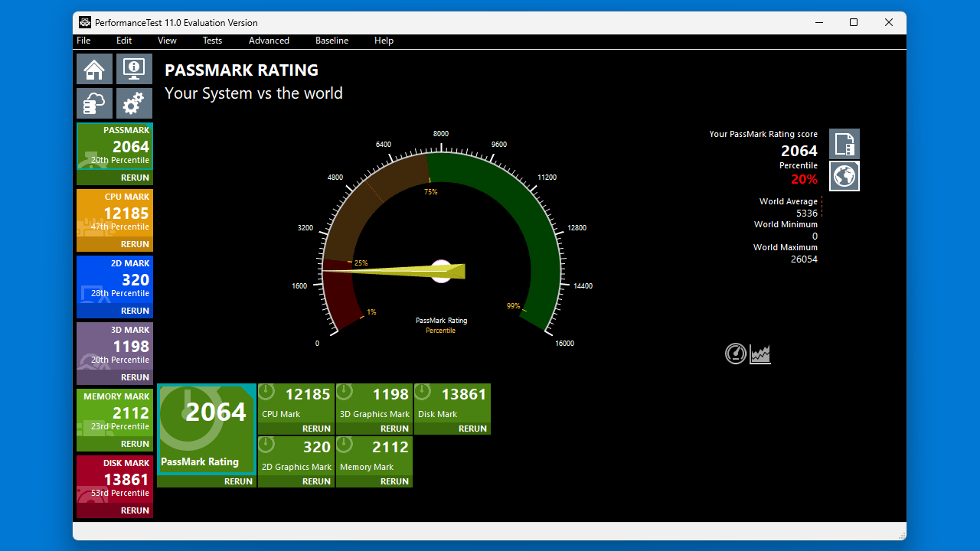The width and height of the screenshot is (980, 551).
Task: Select the CPU MARK 12185 sidebar panel
Action: click(115, 213)
